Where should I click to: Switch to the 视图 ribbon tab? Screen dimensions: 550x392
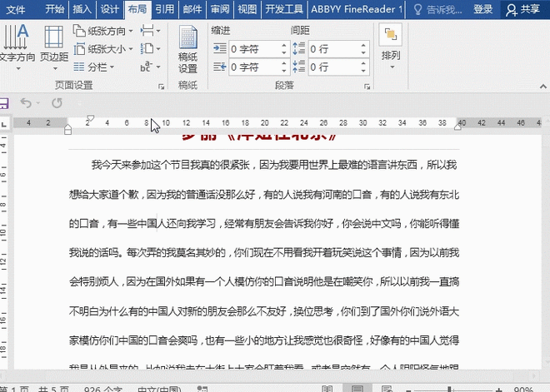[247, 9]
